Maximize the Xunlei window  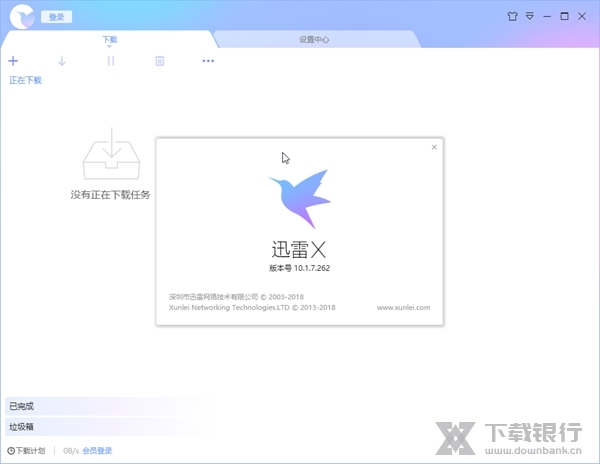click(564, 16)
